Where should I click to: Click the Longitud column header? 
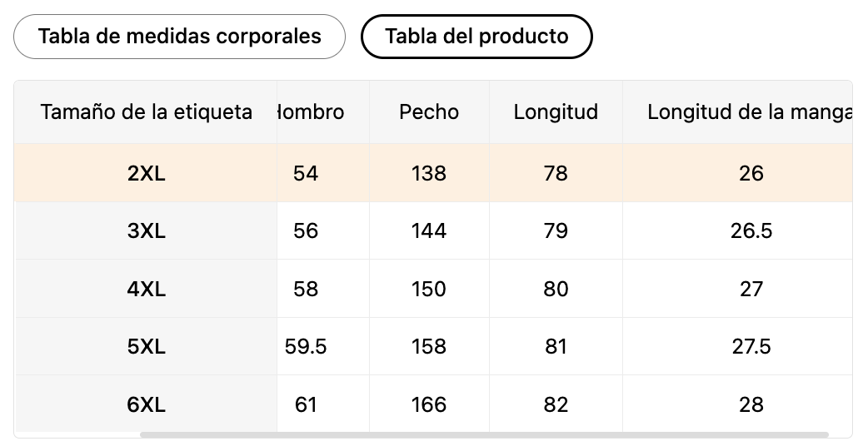(x=556, y=111)
